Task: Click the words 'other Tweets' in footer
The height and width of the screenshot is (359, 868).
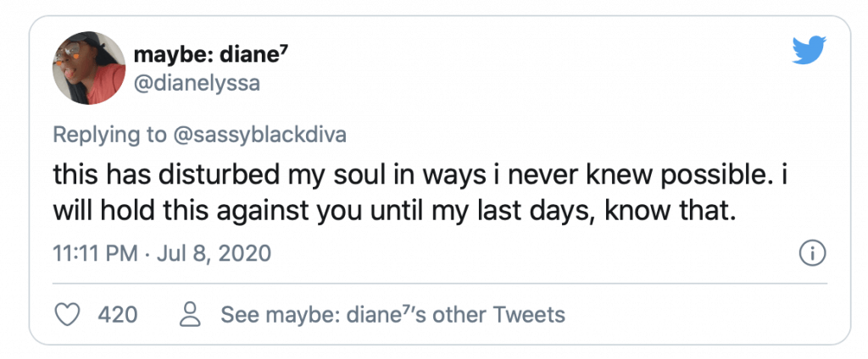Action: [x=498, y=315]
